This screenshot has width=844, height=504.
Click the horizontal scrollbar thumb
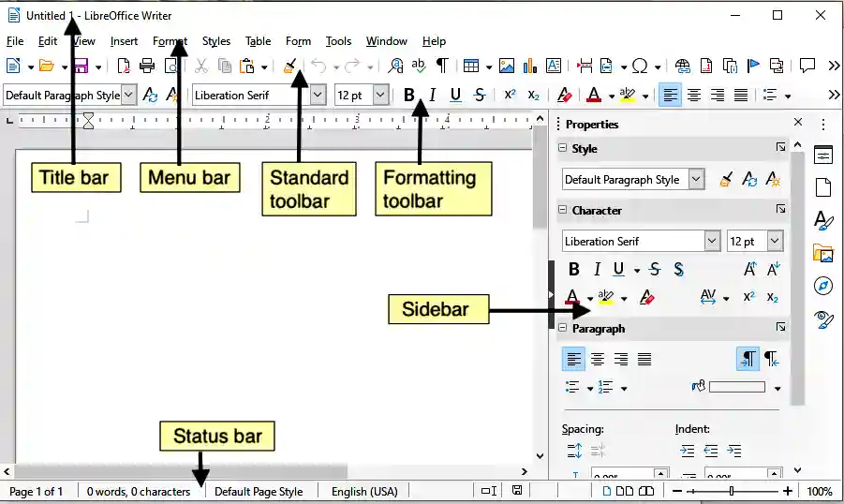[x=180, y=472]
